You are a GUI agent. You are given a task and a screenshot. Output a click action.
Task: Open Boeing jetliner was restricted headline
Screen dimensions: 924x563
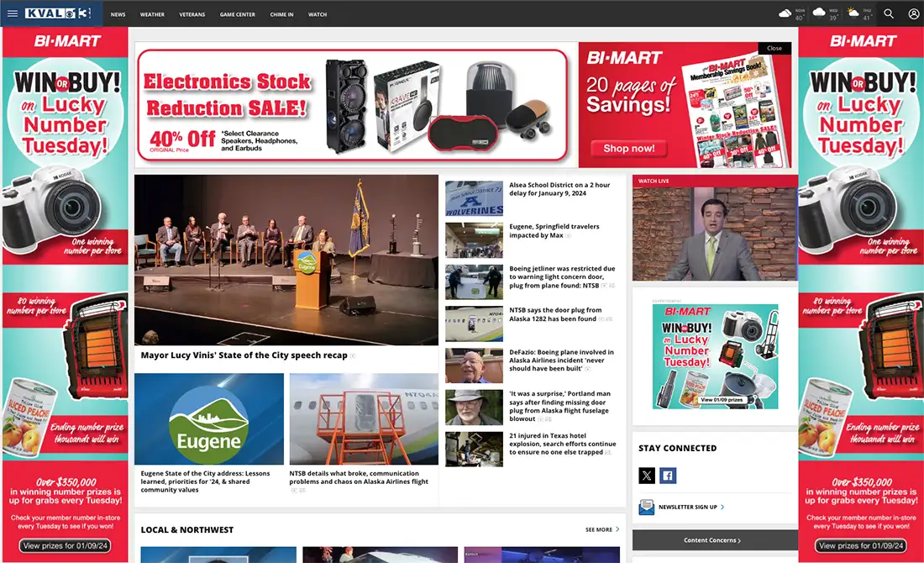coord(562,277)
